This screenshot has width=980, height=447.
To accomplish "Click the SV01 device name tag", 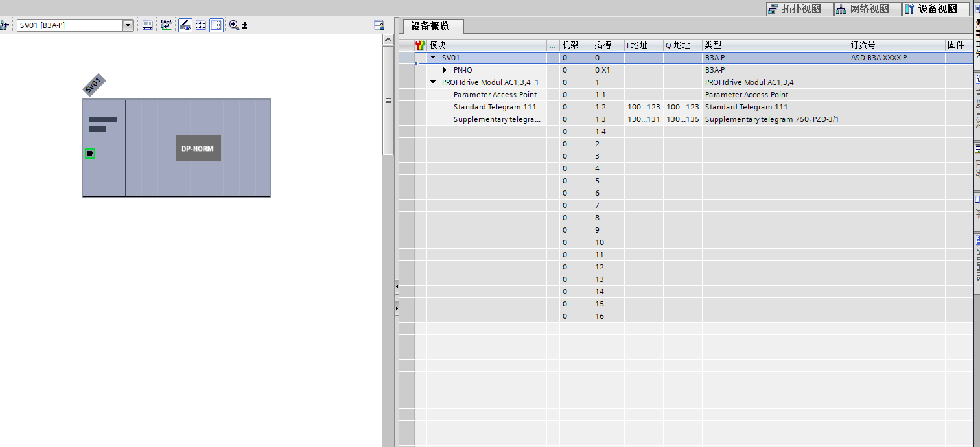I will pos(94,85).
